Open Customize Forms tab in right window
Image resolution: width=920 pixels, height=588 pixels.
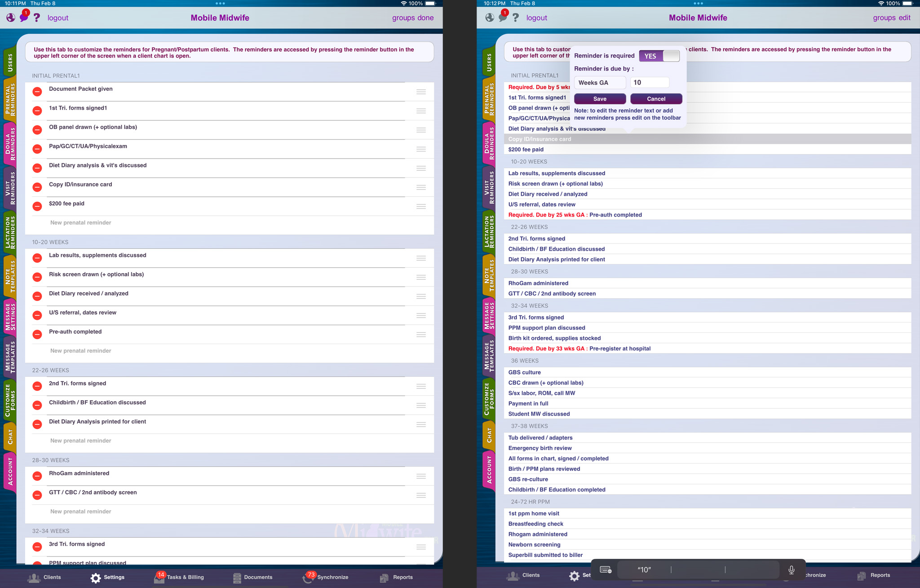(488, 398)
